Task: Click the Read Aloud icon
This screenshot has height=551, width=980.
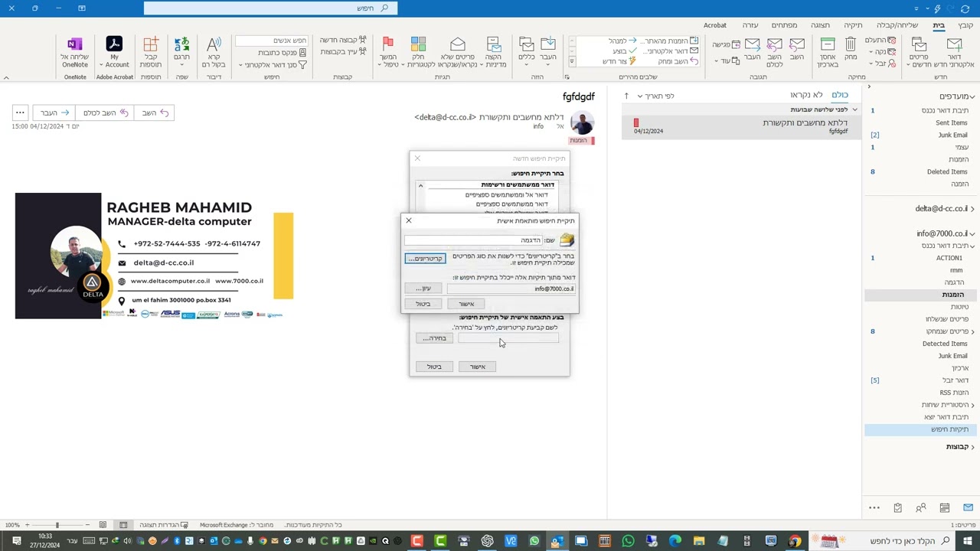Action: click(214, 44)
